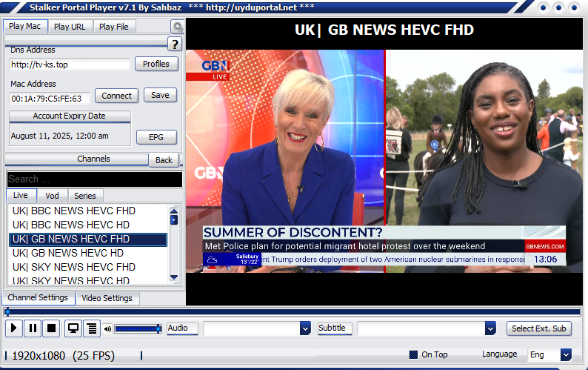Select UK| SKY NEWS HEVC HD channel

[x=88, y=280]
